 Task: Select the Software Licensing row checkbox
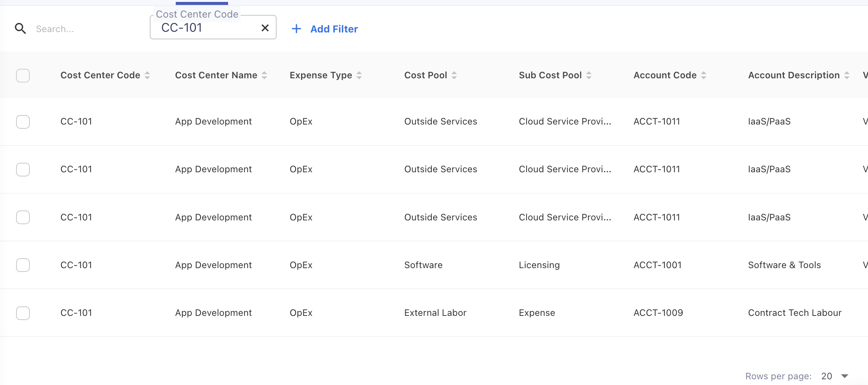[23, 265]
